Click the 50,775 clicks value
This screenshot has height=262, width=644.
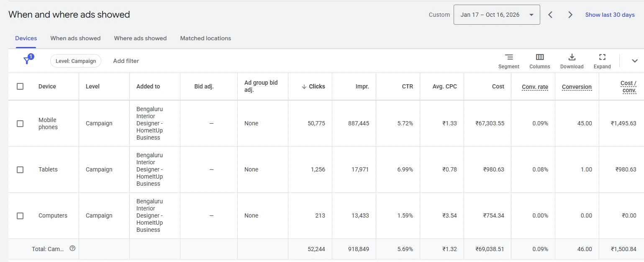(316, 123)
